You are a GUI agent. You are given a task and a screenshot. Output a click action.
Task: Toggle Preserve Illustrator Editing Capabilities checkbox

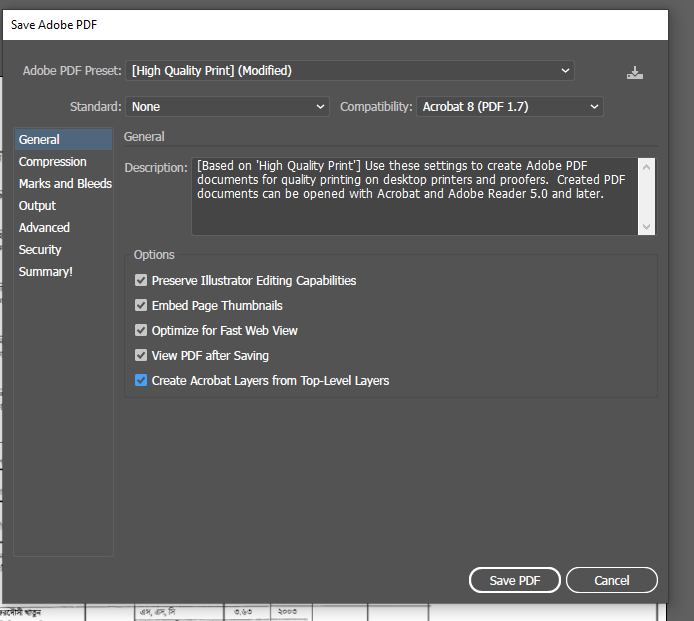(x=141, y=280)
